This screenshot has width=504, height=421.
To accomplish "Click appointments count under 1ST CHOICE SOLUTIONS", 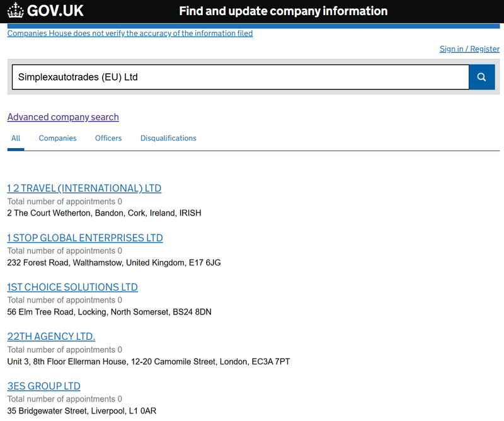I will pyautogui.click(x=65, y=300).
